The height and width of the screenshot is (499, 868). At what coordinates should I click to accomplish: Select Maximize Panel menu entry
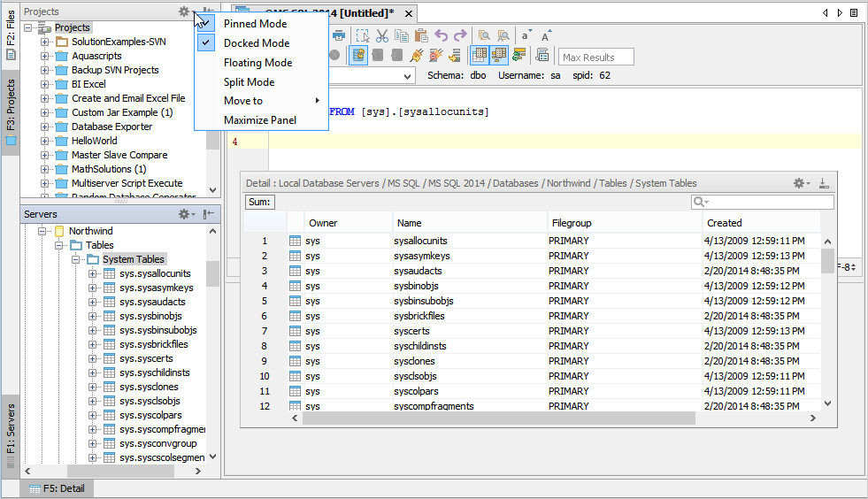[x=262, y=120]
